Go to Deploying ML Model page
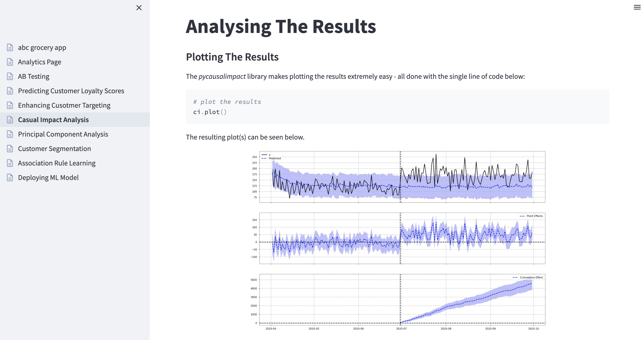The width and height of the screenshot is (644, 340). (48, 177)
